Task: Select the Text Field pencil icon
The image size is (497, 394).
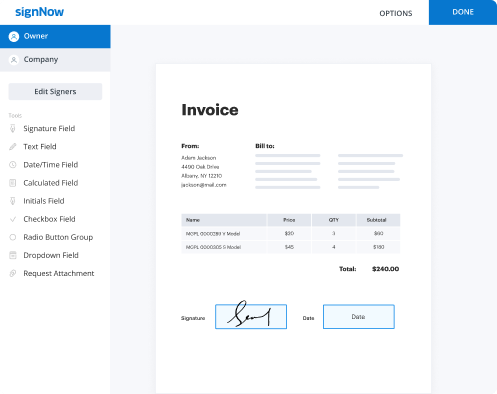Action: [13, 147]
